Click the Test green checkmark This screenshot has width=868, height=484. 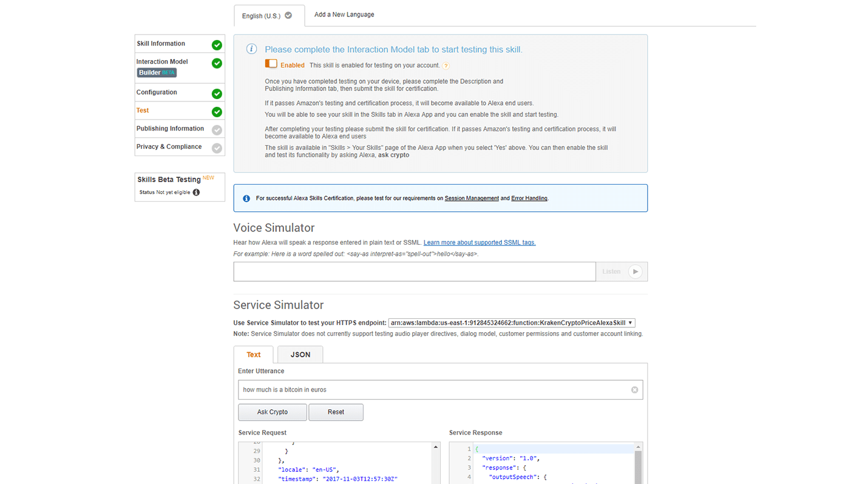(x=217, y=112)
